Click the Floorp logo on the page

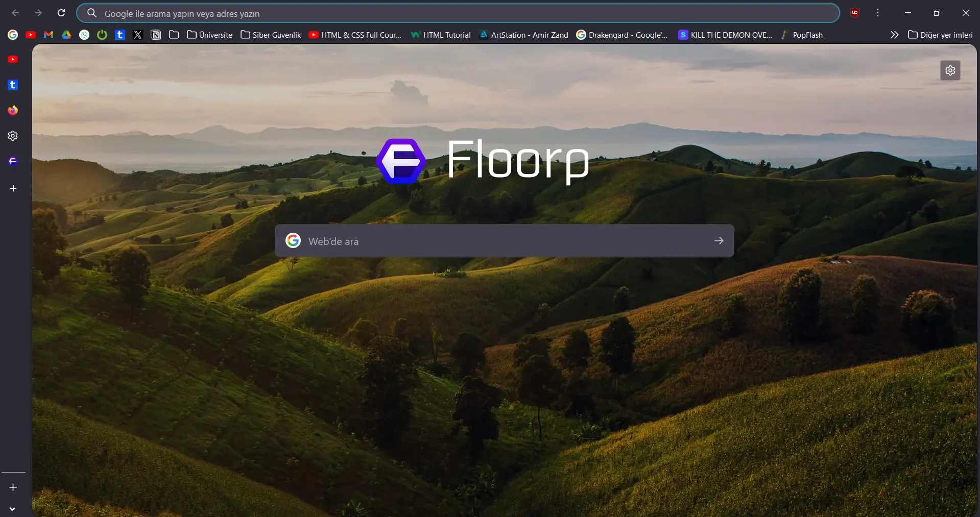483,161
